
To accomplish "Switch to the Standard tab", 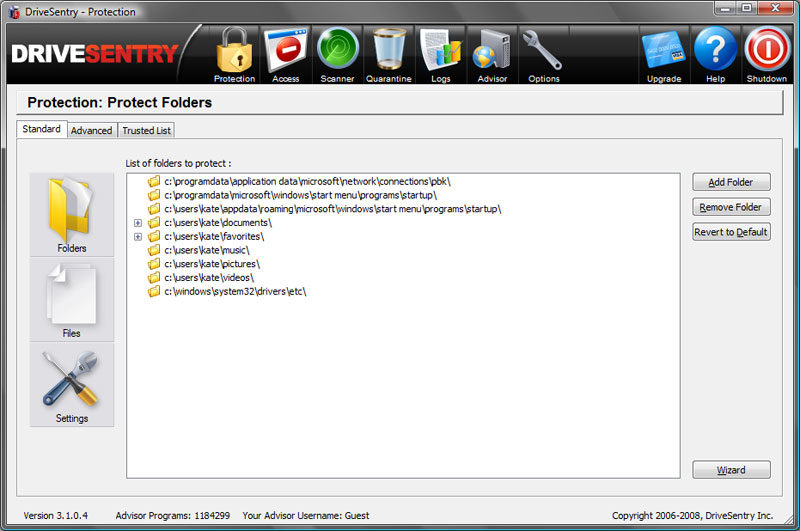I will coord(41,129).
